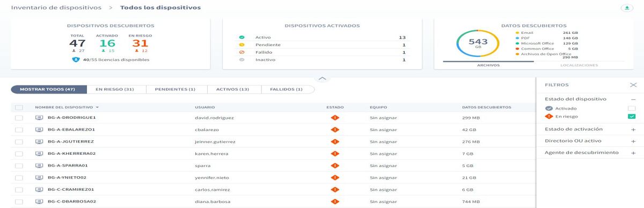Collapse the Estado del dispositivo filter section

point(633,99)
